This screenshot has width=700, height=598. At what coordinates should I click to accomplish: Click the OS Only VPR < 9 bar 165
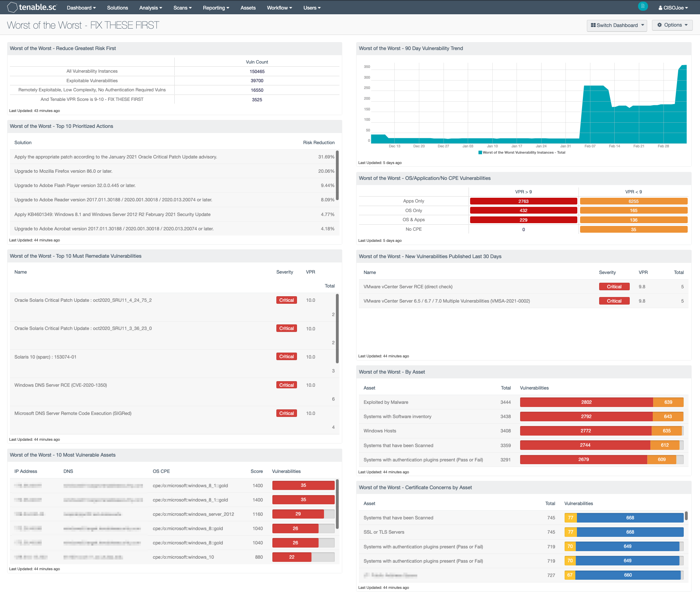pyautogui.click(x=633, y=210)
